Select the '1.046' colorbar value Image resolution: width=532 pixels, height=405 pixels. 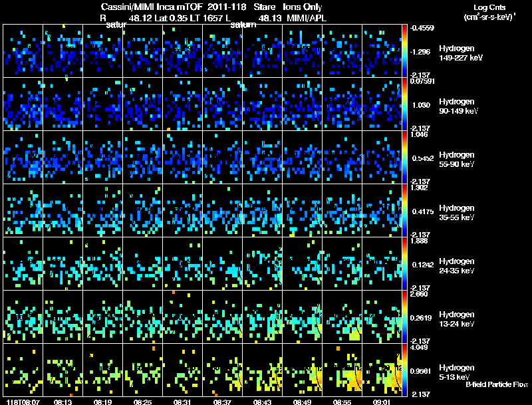tap(419, 134)
